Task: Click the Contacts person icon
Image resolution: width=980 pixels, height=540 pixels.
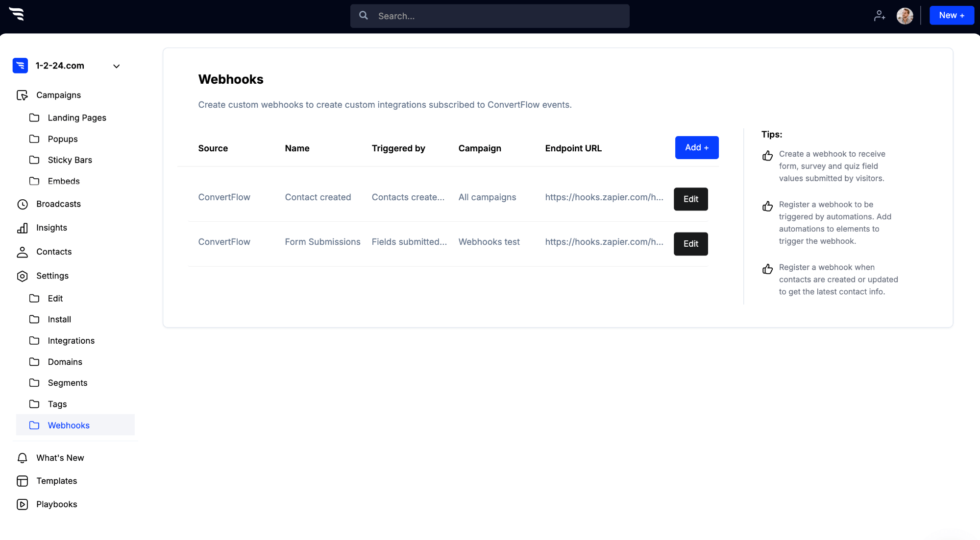Action: (x=23, y=252)
